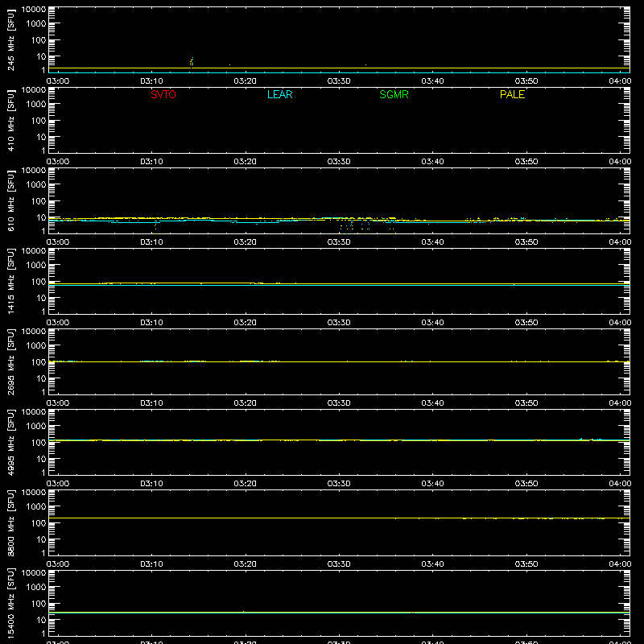Click 03:10 tick label under 2695 MHz panel
This screenshot has height=644, width=644.
click(151, 403)
